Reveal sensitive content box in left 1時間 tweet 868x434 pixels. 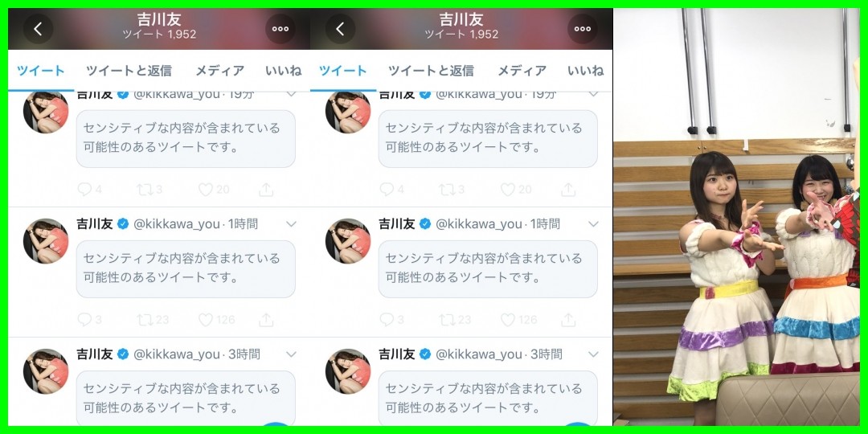186,269
